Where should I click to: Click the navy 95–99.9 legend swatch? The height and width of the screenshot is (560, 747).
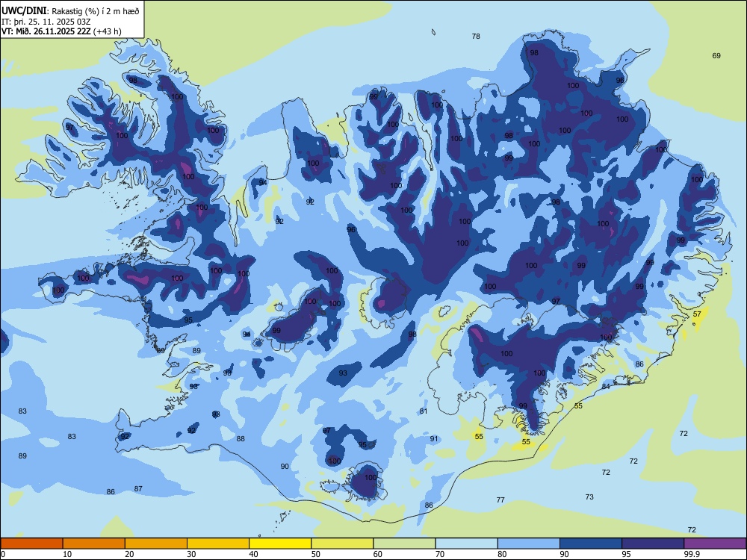tap(653, 544)
